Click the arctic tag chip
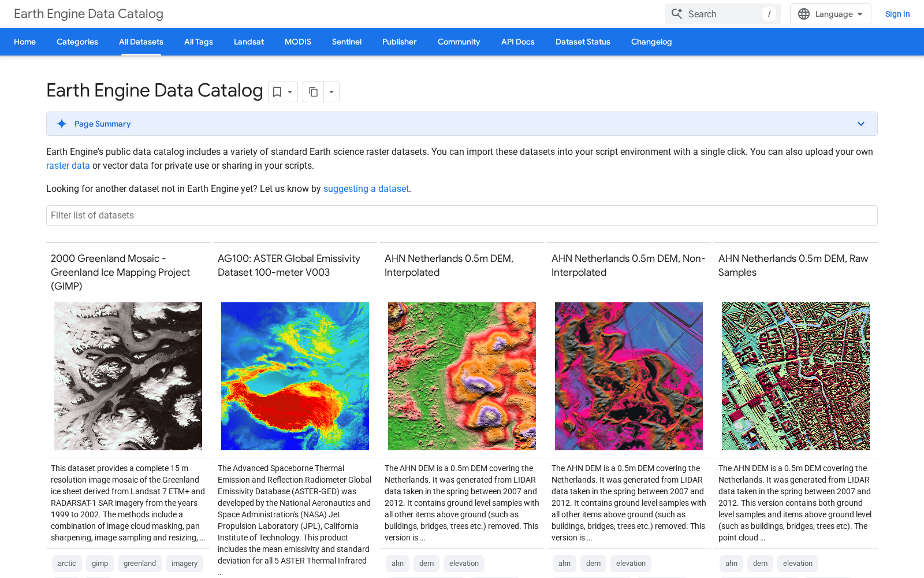Screen dimensions: 924x578 click(x=67, y=564)
